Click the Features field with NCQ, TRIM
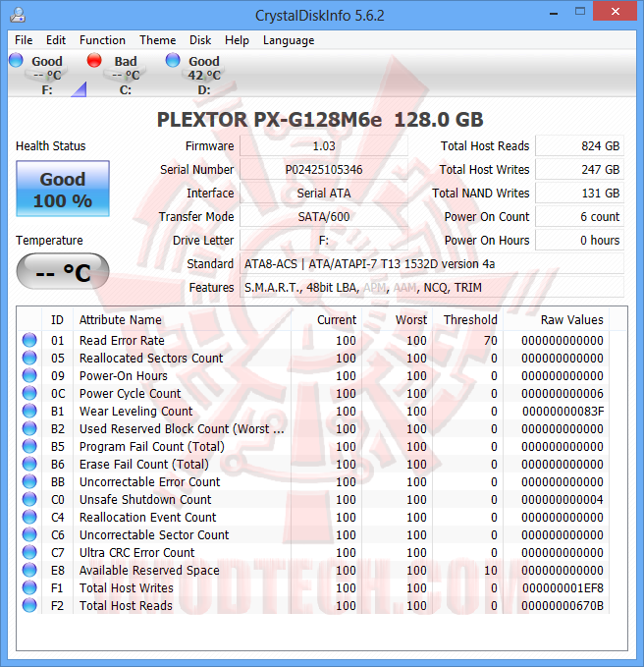Viewport: 644px width, 667px height. [x=432, y=288]
